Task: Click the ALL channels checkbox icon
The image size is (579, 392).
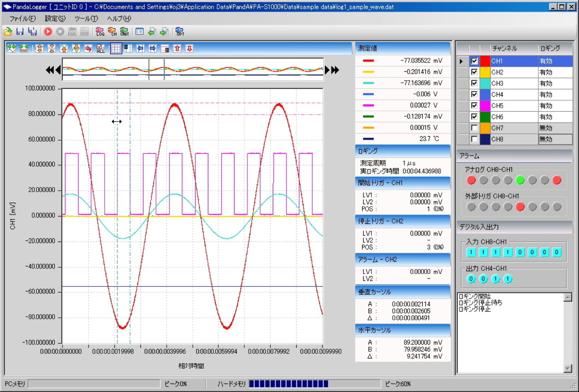Action: click(x=101, y=48)
